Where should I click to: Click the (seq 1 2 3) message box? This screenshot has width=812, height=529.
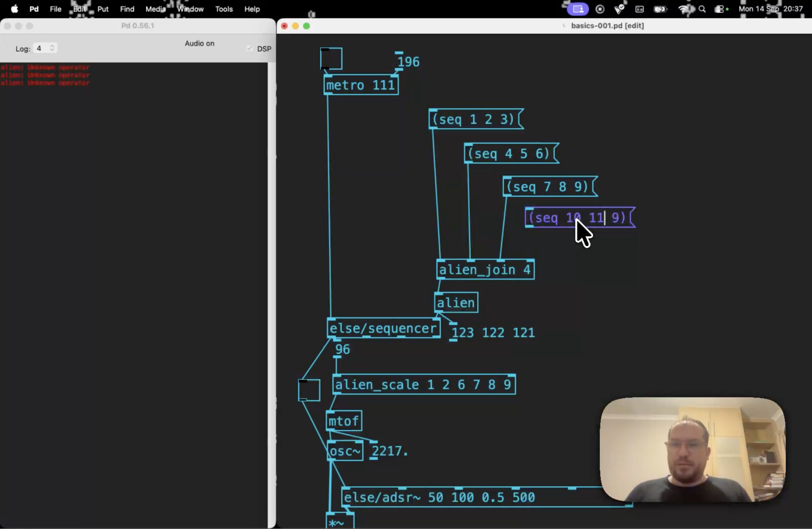tap(476, 119)
